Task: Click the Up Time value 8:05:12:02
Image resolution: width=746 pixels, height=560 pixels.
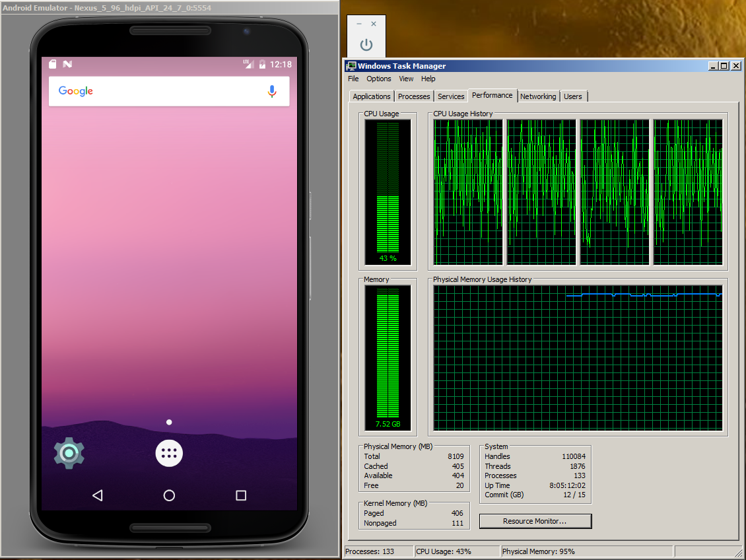Action: (x=568, y=485)
